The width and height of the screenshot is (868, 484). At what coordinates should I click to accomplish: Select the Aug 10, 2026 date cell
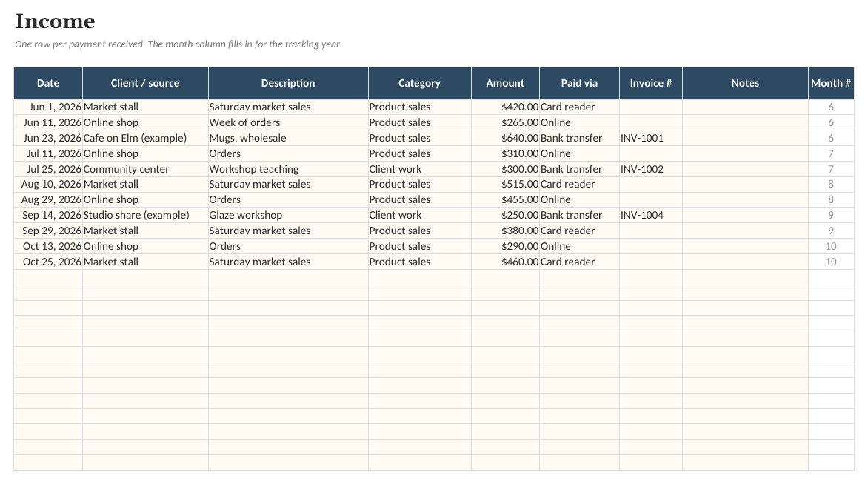click(x=48, y=184)
